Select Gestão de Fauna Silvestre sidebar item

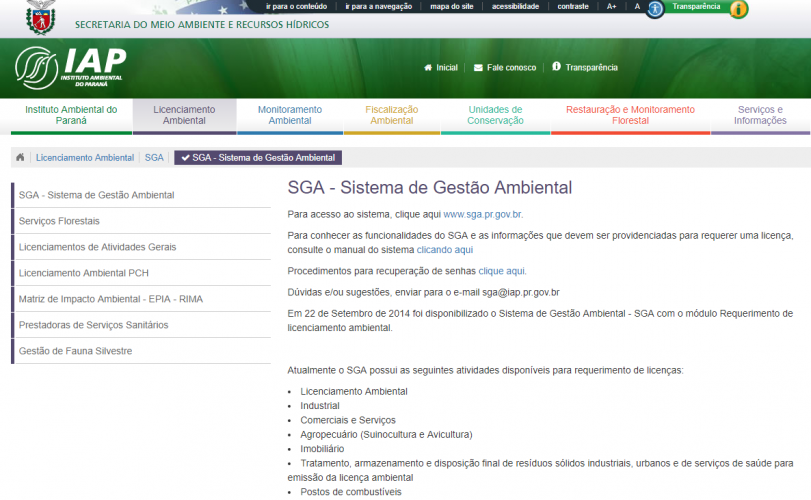(75, 351)
